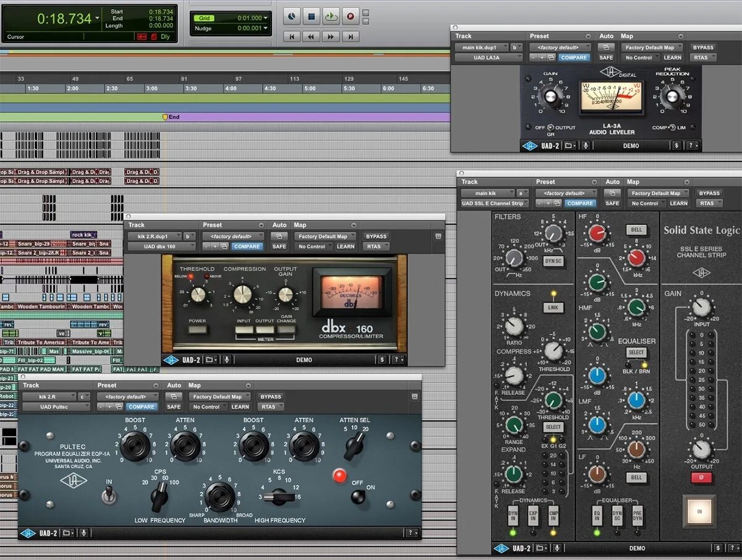The image size is (742, 560).
Task: Click the microphone icon in SSL Channel Strip toolbar
Action: tap(558, 548)
